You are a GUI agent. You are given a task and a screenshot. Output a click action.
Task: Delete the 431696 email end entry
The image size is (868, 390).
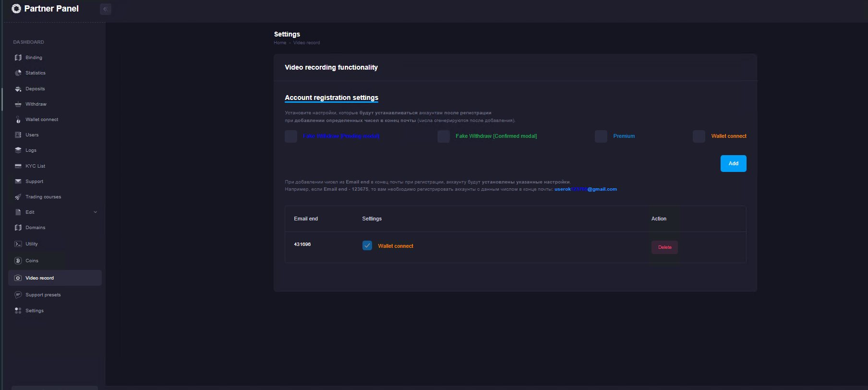664,247
